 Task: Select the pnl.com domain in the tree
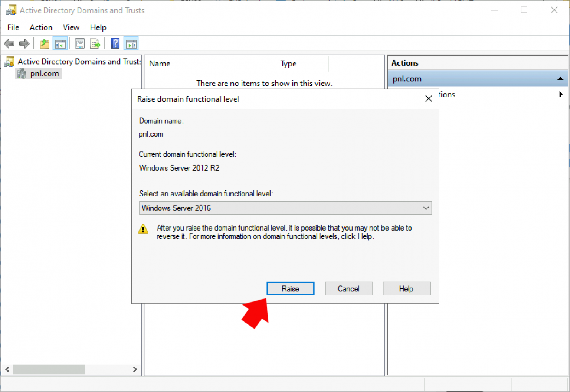point(44,73)
